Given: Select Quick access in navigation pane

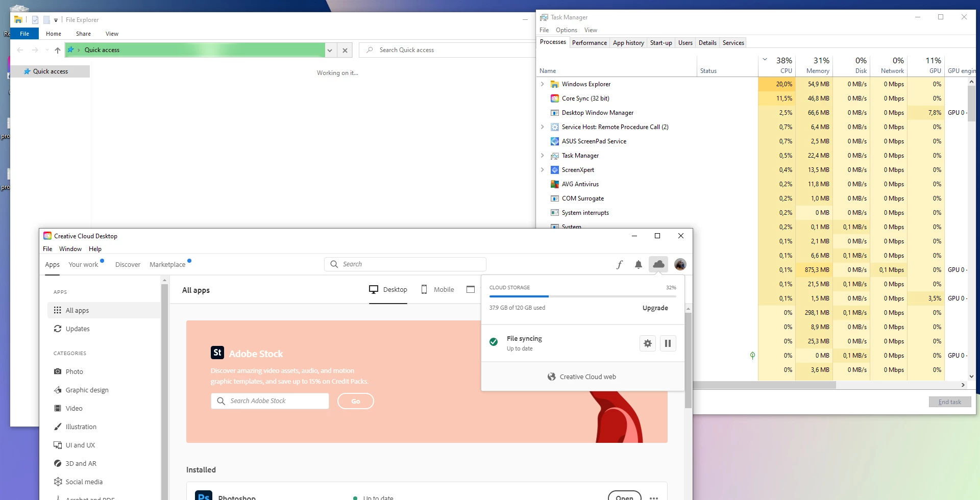Looking at the screenshot, I should click(50, 71).
